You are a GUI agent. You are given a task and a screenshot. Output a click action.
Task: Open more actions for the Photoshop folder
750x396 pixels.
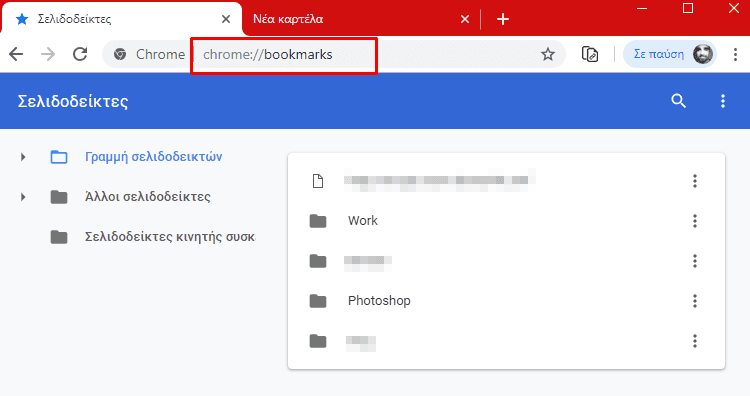coord(695,301)
